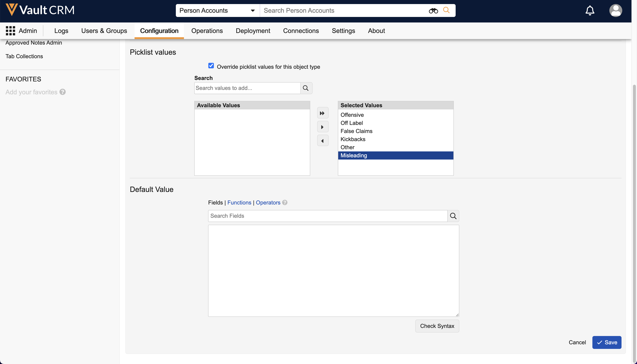Open the notifications bell
Screen dimensions: 637x364
click(x=590, y=10)
